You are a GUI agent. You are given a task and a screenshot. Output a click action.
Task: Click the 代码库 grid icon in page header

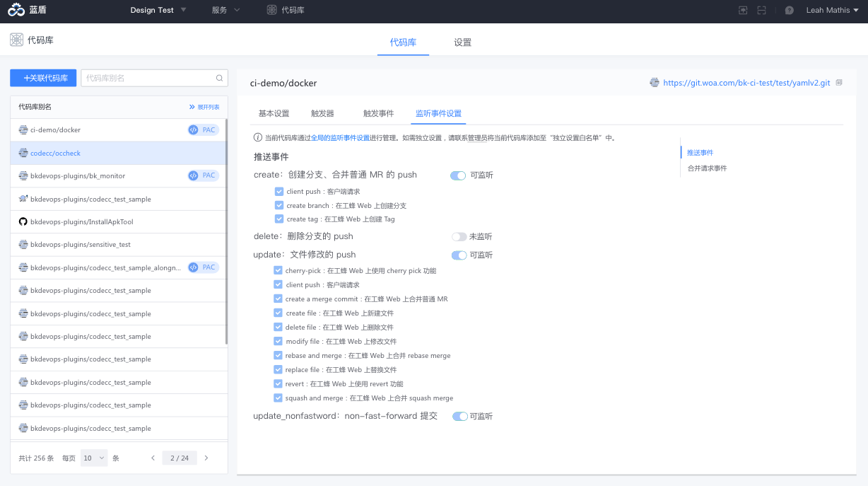click(x=16, y=40)
